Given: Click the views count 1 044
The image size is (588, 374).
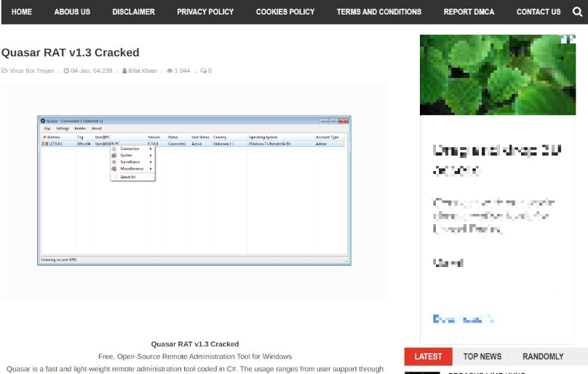Looking at the screenshot, I should pyautogui.click(x=182, y=71).
